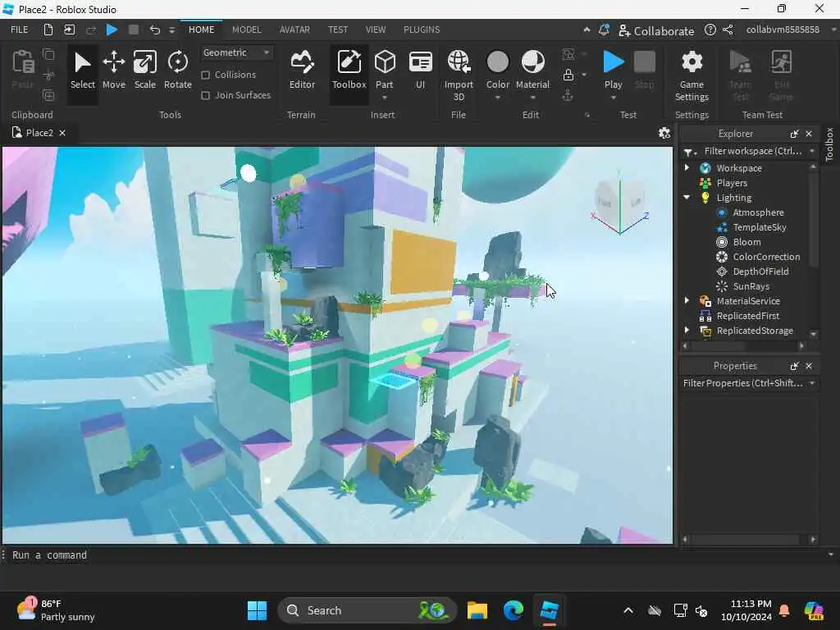
Task: Collapse the Lighting tree node
Action: pos(687,197)
